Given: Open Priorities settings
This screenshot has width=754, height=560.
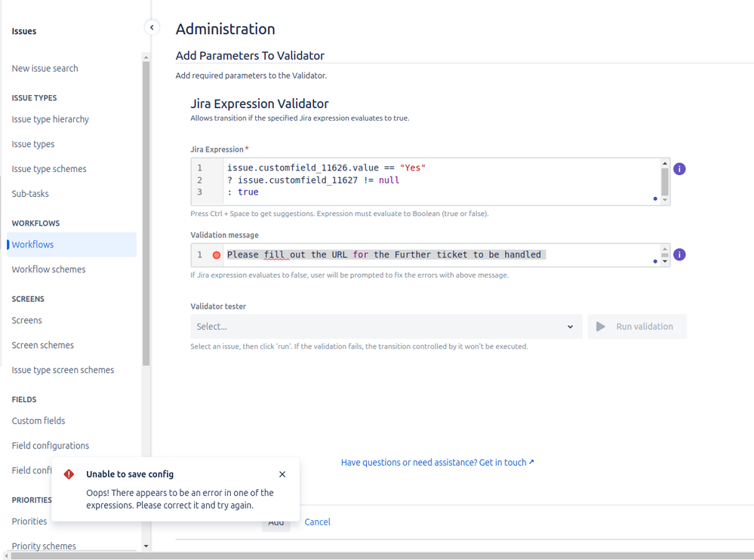Looking at the screenshot, I should click(29, 521).
